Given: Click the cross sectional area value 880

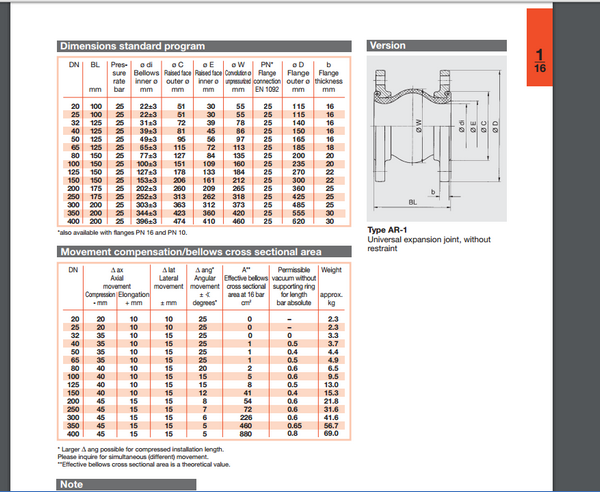Looking at the screenshot, I should (247, 435).
